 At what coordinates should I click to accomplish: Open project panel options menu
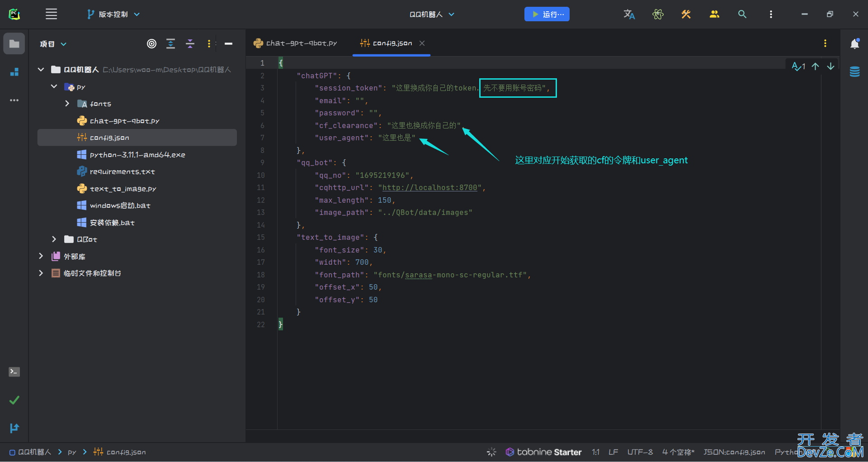(209, 43)
